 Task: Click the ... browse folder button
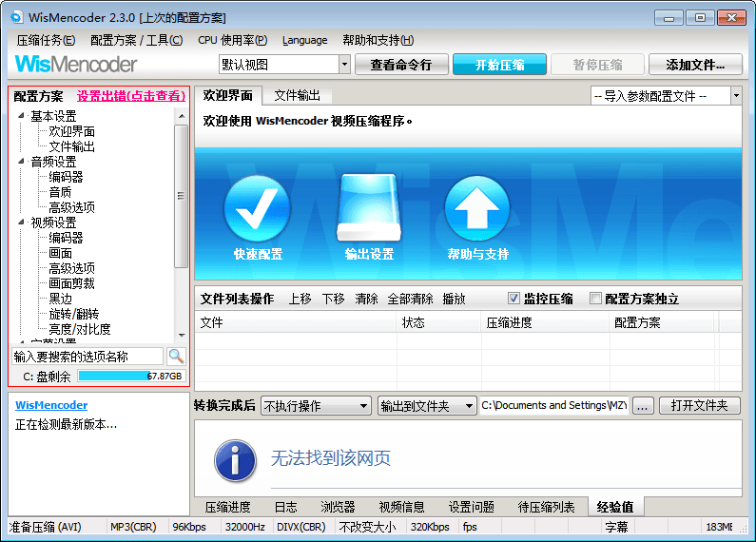point(643,405)
